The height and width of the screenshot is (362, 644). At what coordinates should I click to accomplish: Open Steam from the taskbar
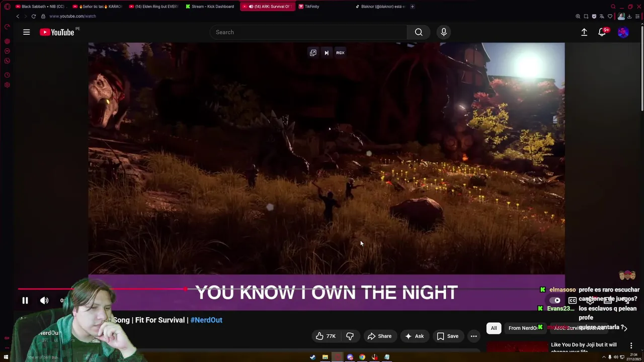(312, 357)
